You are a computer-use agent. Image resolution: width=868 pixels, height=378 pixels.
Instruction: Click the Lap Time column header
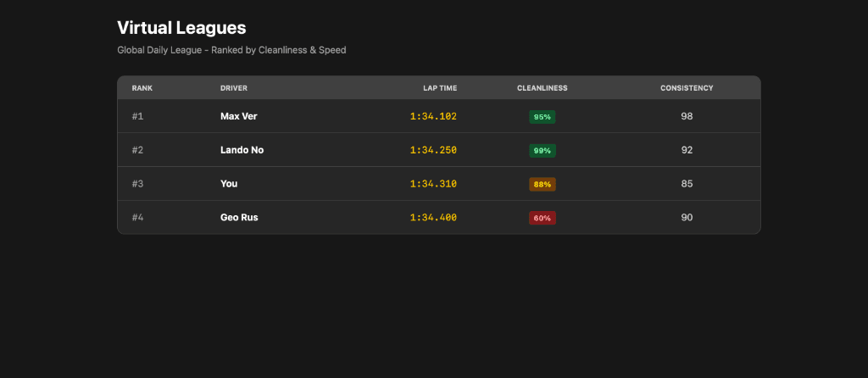coord(440,88)
